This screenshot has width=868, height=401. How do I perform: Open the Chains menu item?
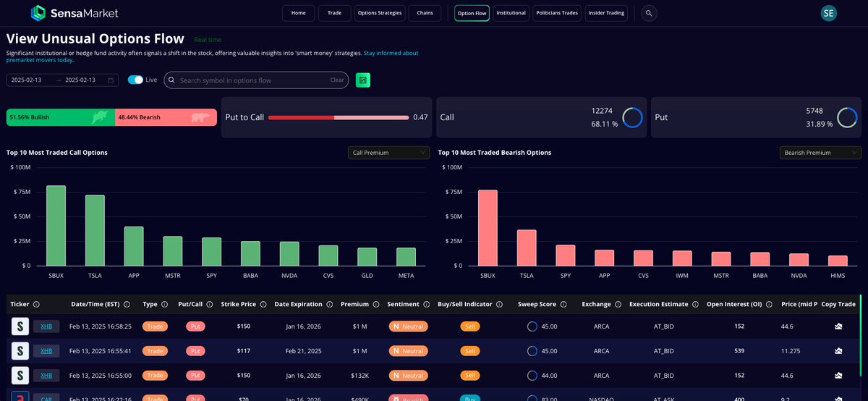[425, 13]
